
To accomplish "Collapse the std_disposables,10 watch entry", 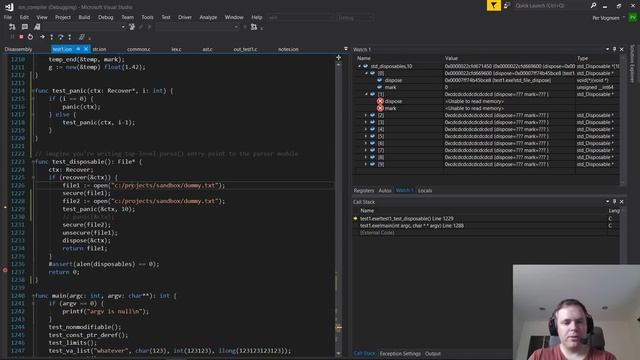I will click(359, 66).
